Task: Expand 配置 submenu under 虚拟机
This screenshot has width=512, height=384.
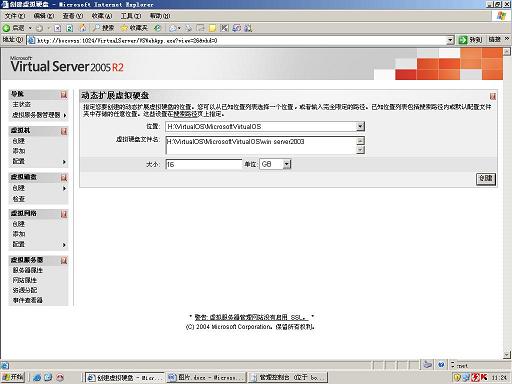Action: [x=64, y=162]
